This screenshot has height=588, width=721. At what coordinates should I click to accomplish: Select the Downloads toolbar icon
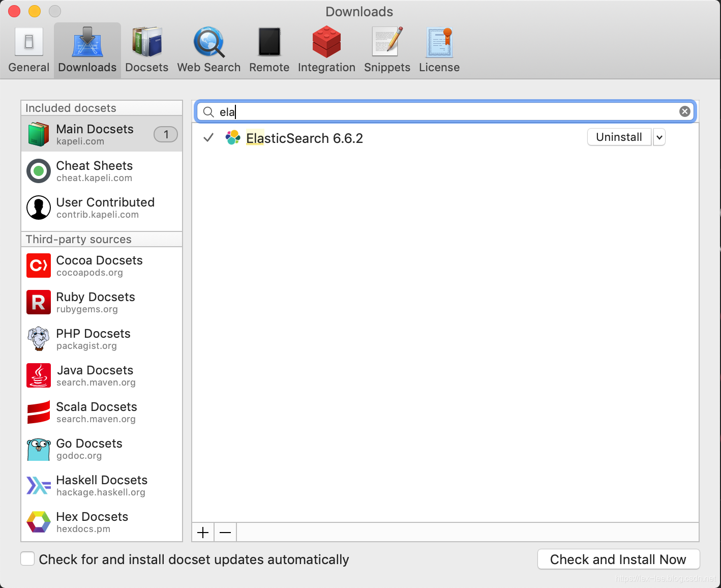pos(87,42)
